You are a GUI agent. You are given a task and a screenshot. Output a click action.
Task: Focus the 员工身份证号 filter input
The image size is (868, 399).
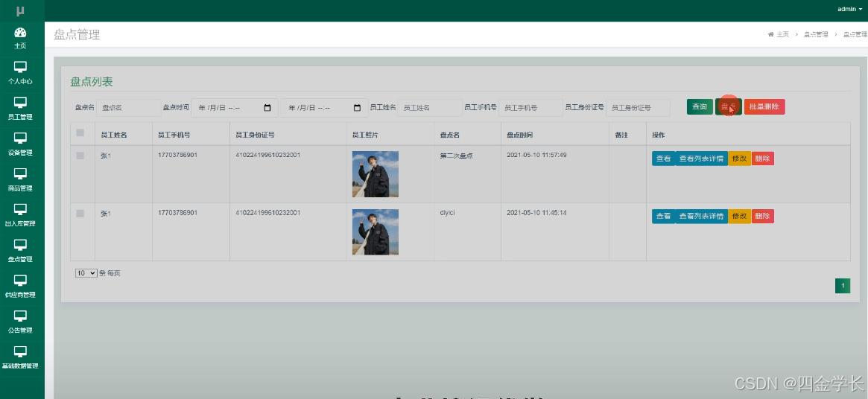639,108
